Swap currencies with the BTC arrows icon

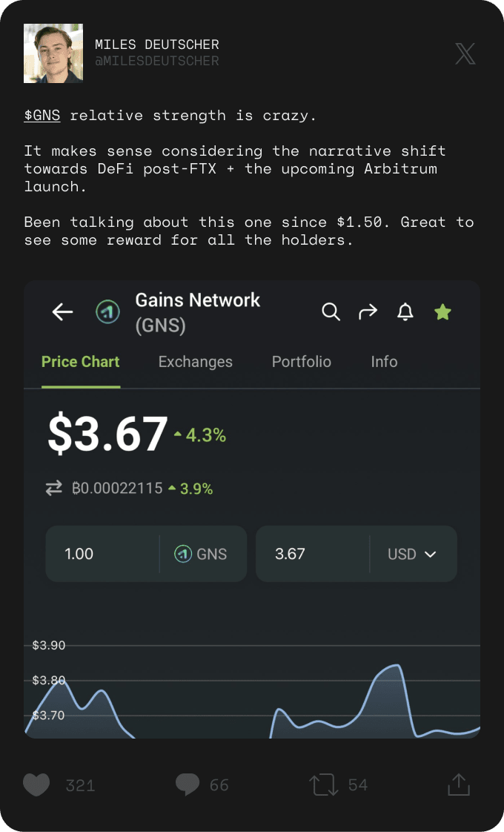click(54, 489)
